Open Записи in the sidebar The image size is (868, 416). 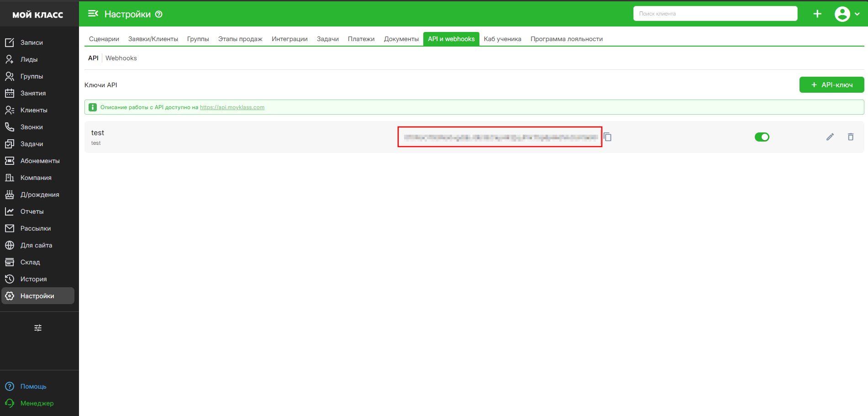pos(37,42)
